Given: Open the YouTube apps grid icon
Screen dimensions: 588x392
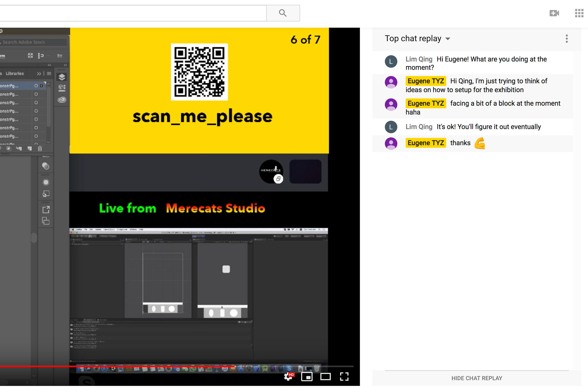Looking at the screenshot, I should pyautogui.click(x=579, y=13).
